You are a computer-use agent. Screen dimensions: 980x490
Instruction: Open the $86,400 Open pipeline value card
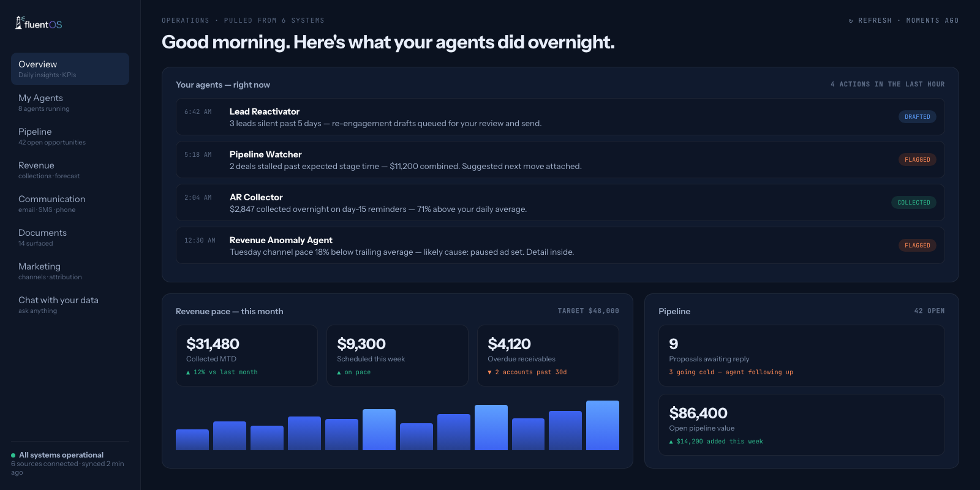(x=801, y=425)
